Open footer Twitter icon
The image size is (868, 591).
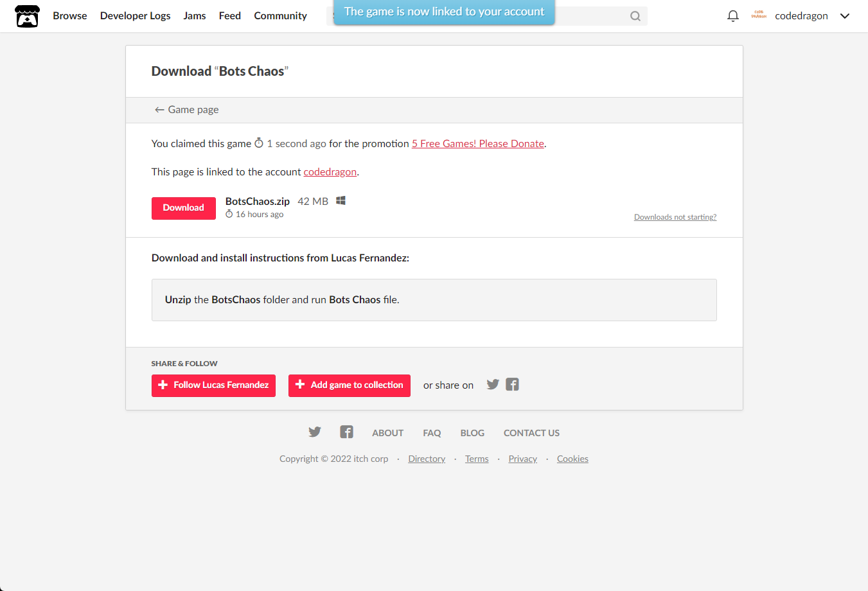[x=315, y=432]
